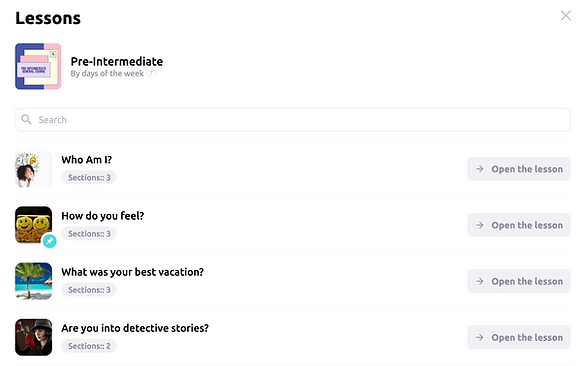The width and height of the screenshot is (585, 366).
Task: Click arrow icon on How do you feel button
Action: [480, 225]
